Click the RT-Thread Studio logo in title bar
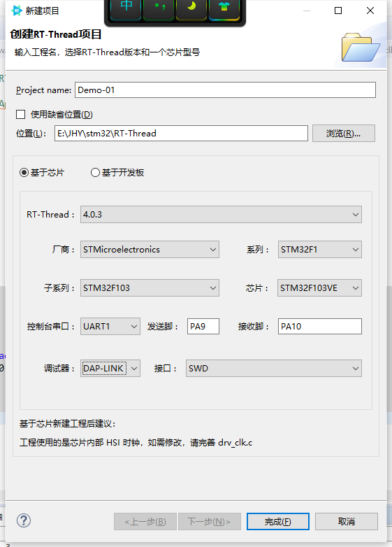This screenshot has height=547, width=392. pos(16,10)
